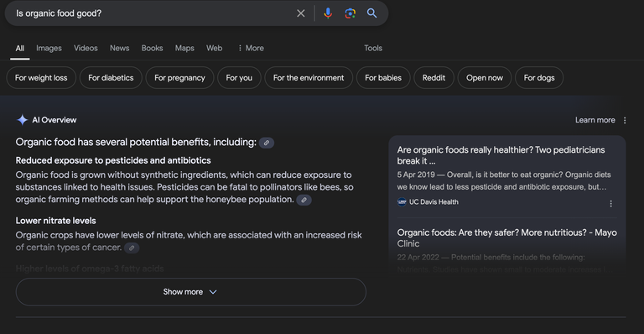Switch to the News tab
The width and height of the screenshot is (644, 334).
(120, 48)
